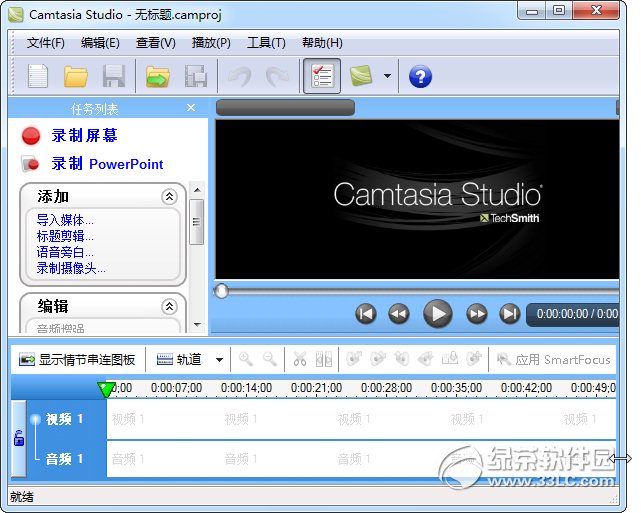Screen dimensions: 641x513
Task: Select the 视频 1 track label
Action: click(x=64, y=419)
